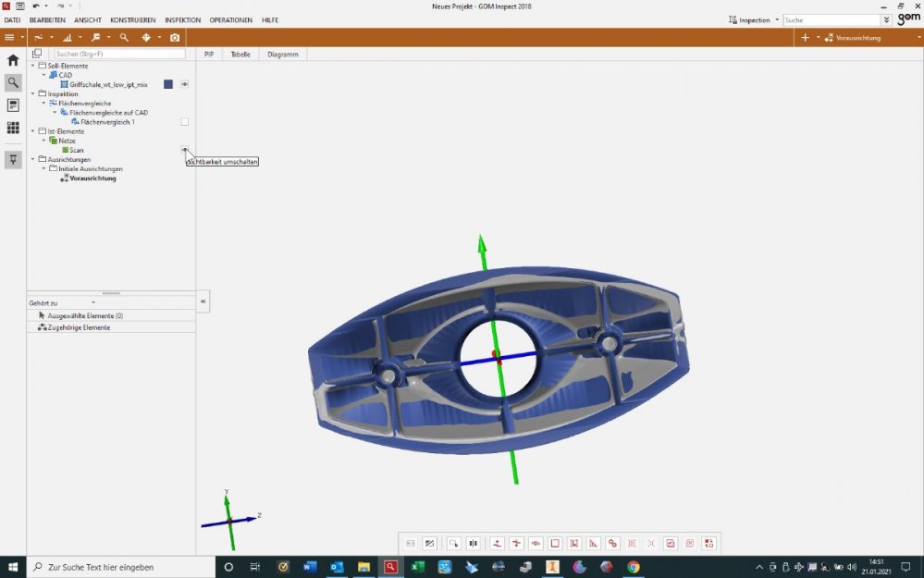Screen dimensions: 924x578
Task: Switch to the Tabelle tab
Action: [240, 55]
